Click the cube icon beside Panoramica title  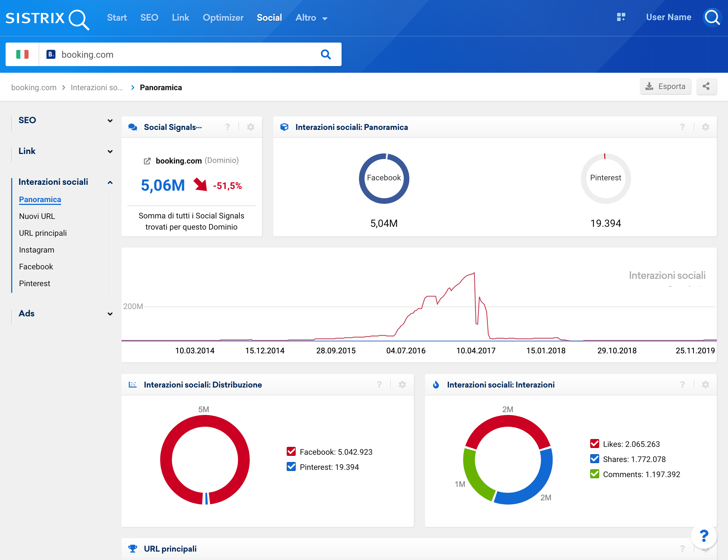coord(284,127)
